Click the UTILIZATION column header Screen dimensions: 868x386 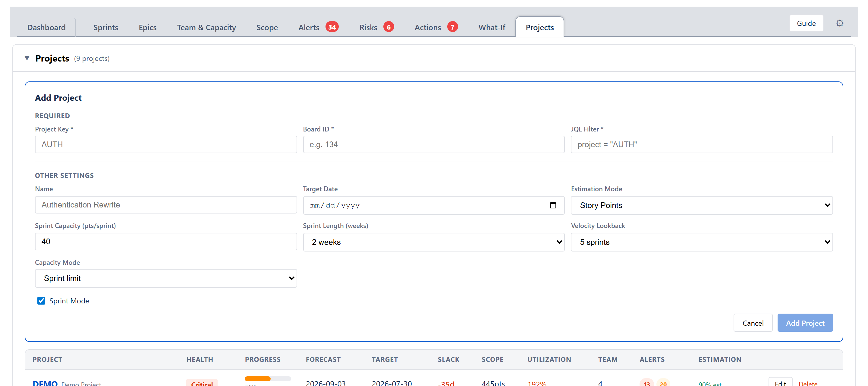click(549, 359)
